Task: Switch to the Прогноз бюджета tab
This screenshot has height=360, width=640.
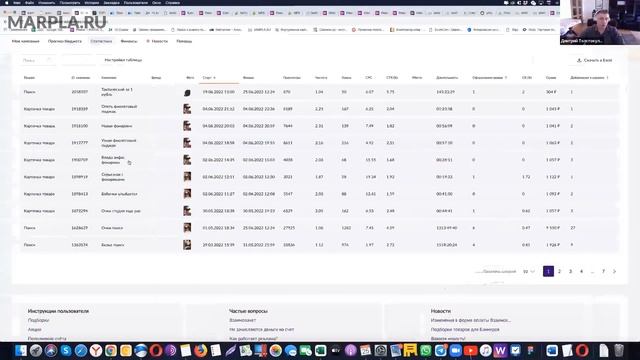Action: click(65, 41)
